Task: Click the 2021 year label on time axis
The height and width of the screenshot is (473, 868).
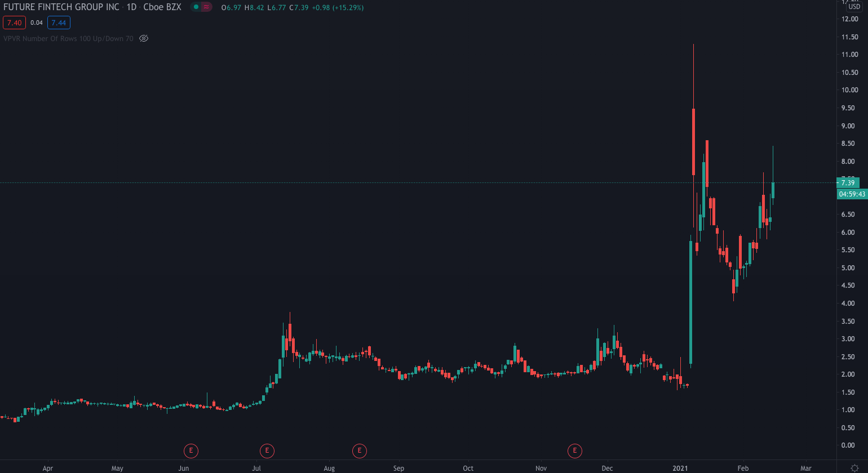Action: coord(680,468)
